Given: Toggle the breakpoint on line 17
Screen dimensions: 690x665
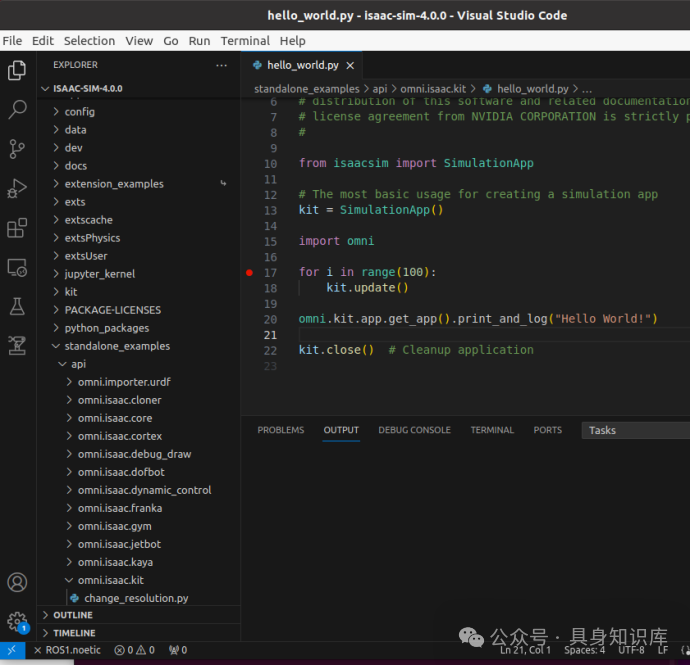Looking at the screenshot, I should pos(249,272).
